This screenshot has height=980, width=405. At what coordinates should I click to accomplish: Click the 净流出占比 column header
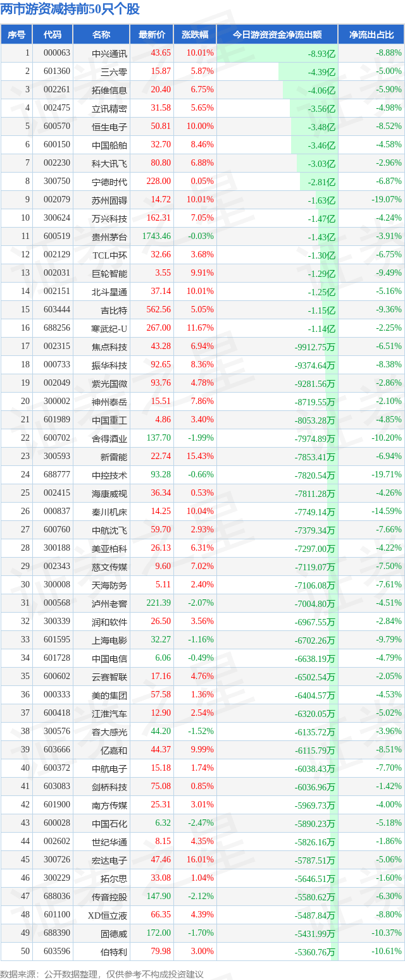pos(371,35)
